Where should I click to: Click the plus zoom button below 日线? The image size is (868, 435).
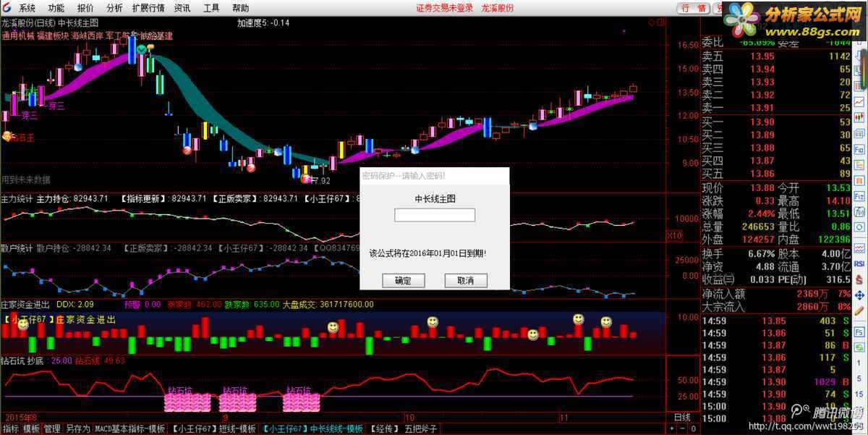click(672, 428)
